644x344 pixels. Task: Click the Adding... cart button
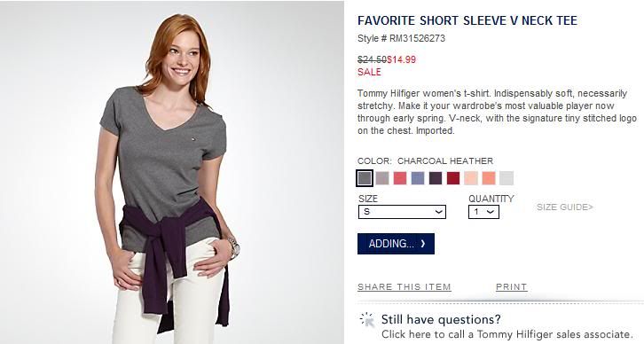[x=396, y=244]
